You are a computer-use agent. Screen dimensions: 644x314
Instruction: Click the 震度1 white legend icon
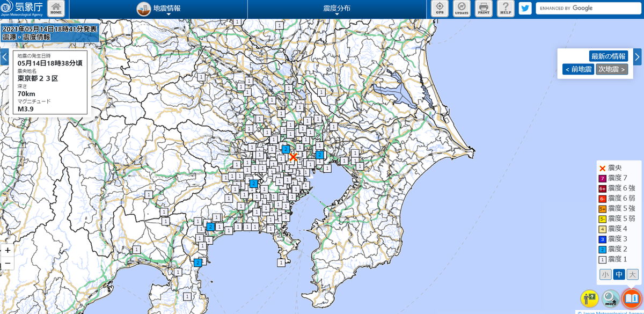pyautogui.click(x=603, y=260)
